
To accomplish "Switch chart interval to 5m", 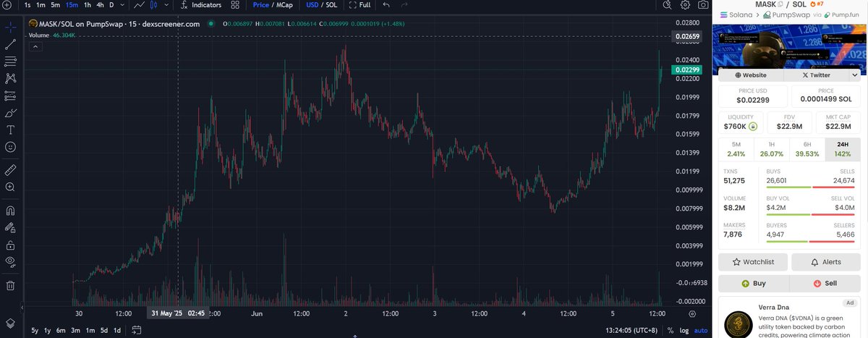I will (56, 5).
